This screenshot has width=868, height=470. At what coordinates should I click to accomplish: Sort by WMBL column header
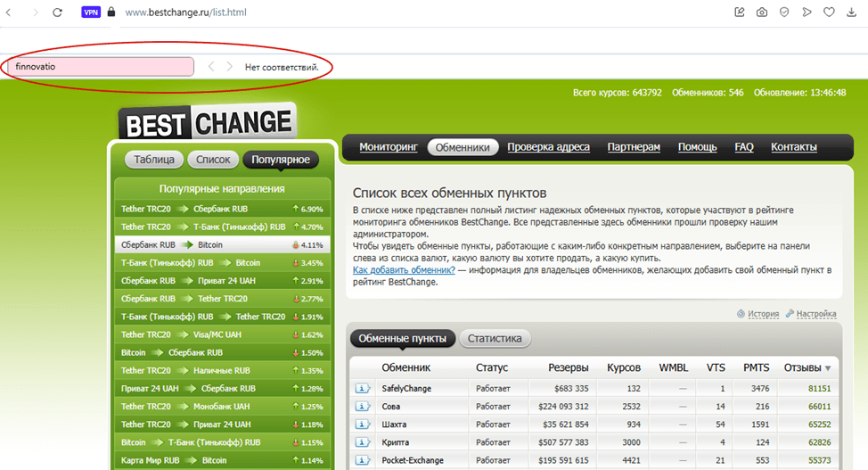pyautogui.click(x=673, y=367)
